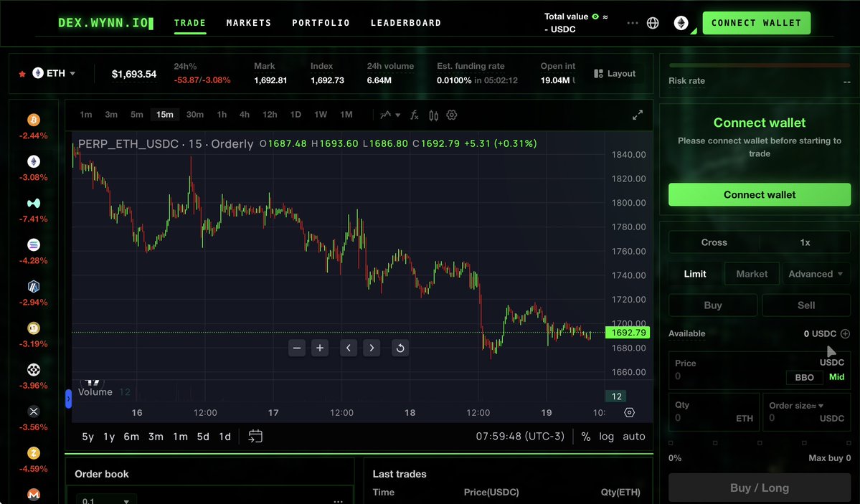
Task: Set chart interval to 4h
Action: (245, 115)
